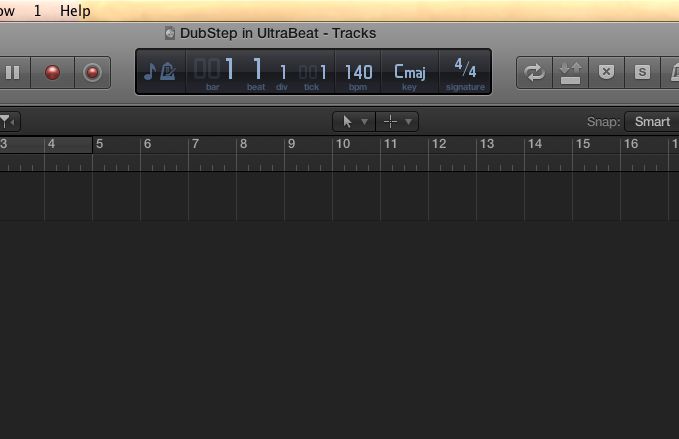679x439 pixels.
Task: Click the catch playhead filter icon
Action: pyautogui.click(x=7, y=122)
